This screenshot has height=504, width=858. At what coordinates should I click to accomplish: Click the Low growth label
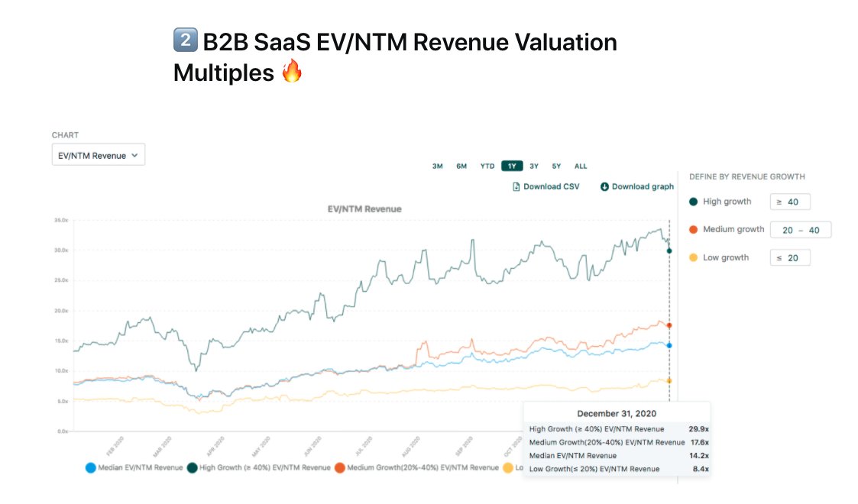726,257
